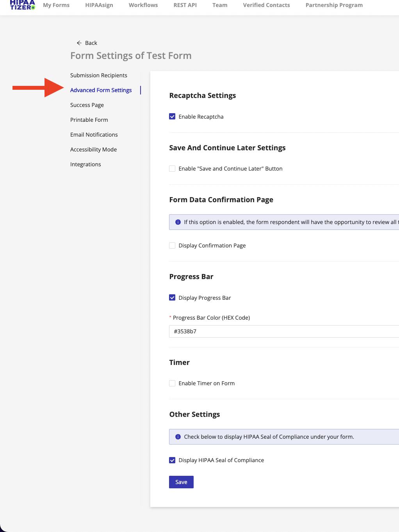Click the back arrow icon
This screenshot has height=532, width=399.
tap(79, 43)
